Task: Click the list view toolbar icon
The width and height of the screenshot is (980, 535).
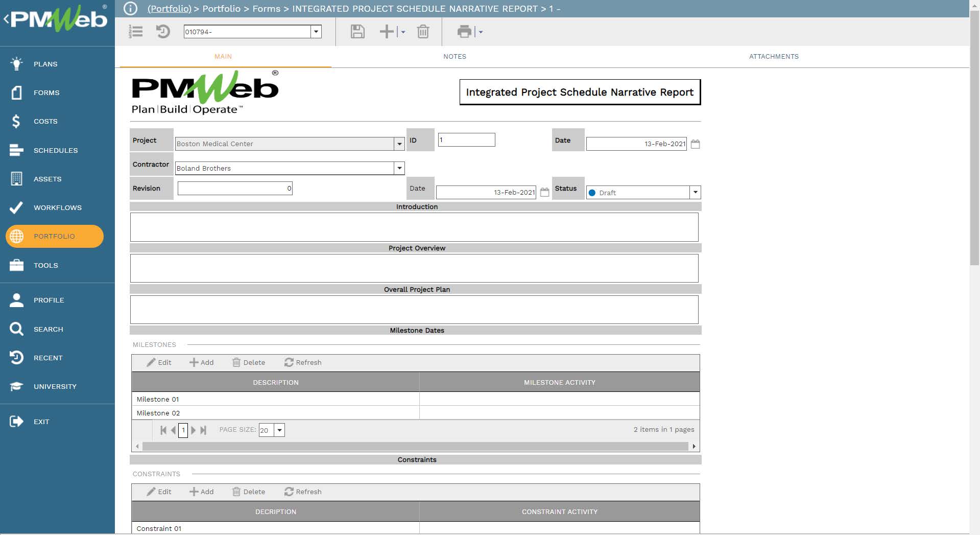Action: tap(135, 32)
